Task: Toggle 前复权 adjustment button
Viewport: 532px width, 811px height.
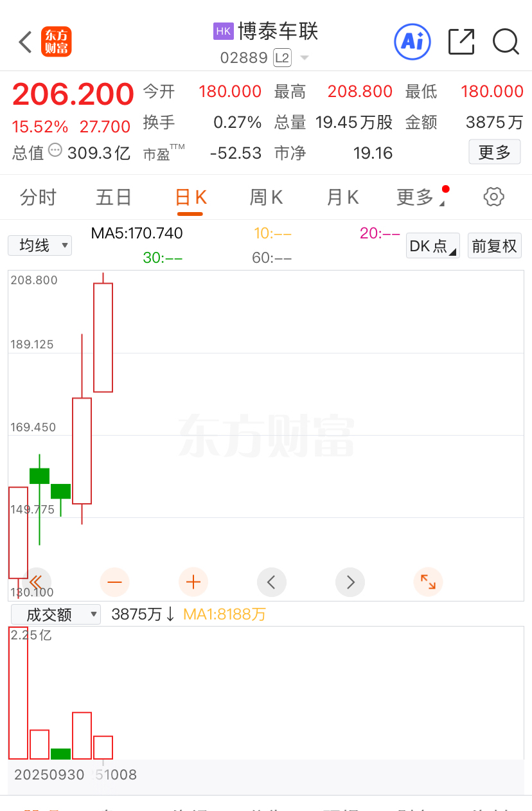Action: pyautogui.click(x=494, y=245)
